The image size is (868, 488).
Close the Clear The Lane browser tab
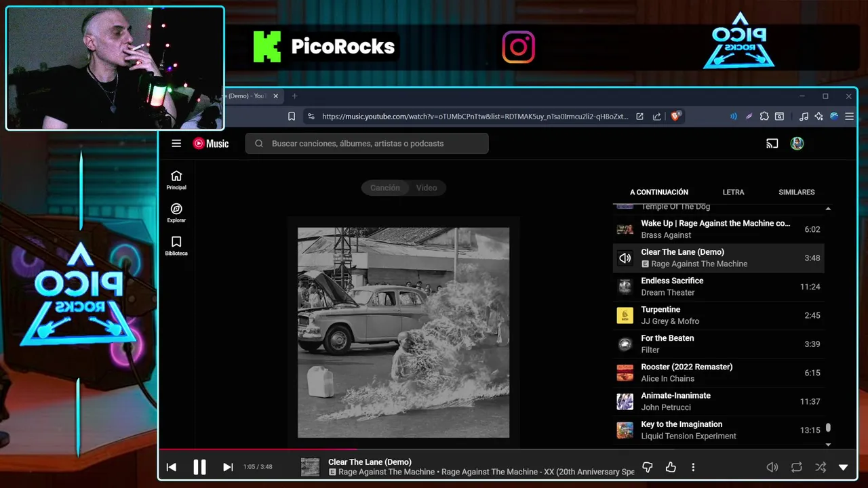pyautogui.click(x=275, y=96)
